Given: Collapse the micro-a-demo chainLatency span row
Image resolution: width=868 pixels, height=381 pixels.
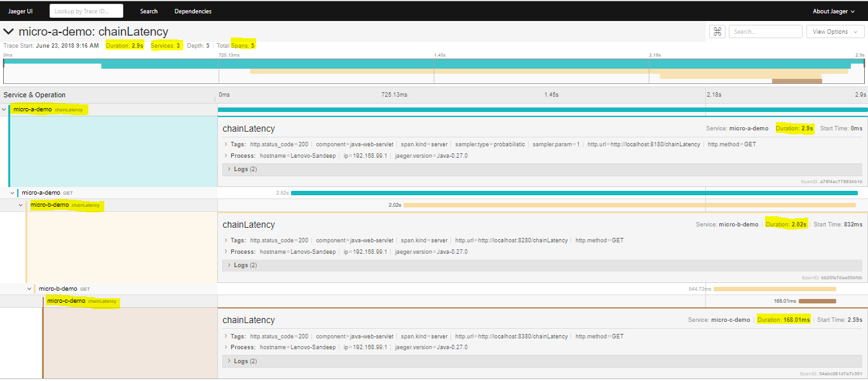Looking at the screenshot, I should pos(4,109).
